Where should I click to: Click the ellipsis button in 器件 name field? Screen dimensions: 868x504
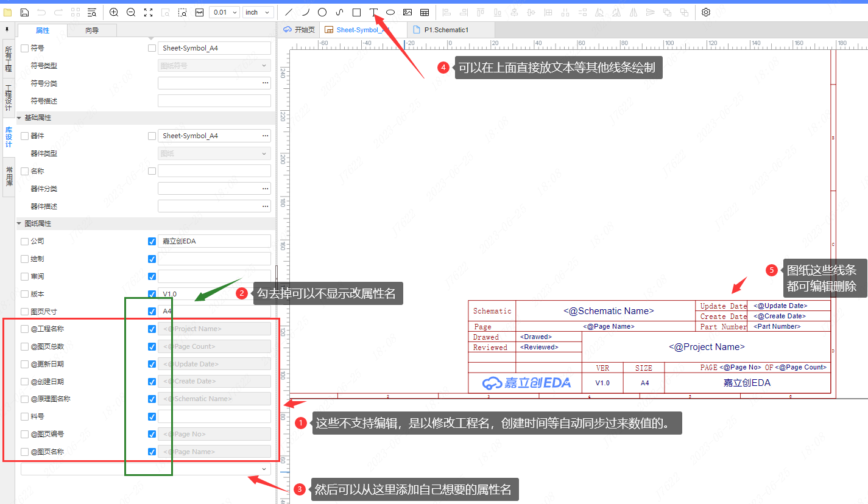(x=265, y=136)
